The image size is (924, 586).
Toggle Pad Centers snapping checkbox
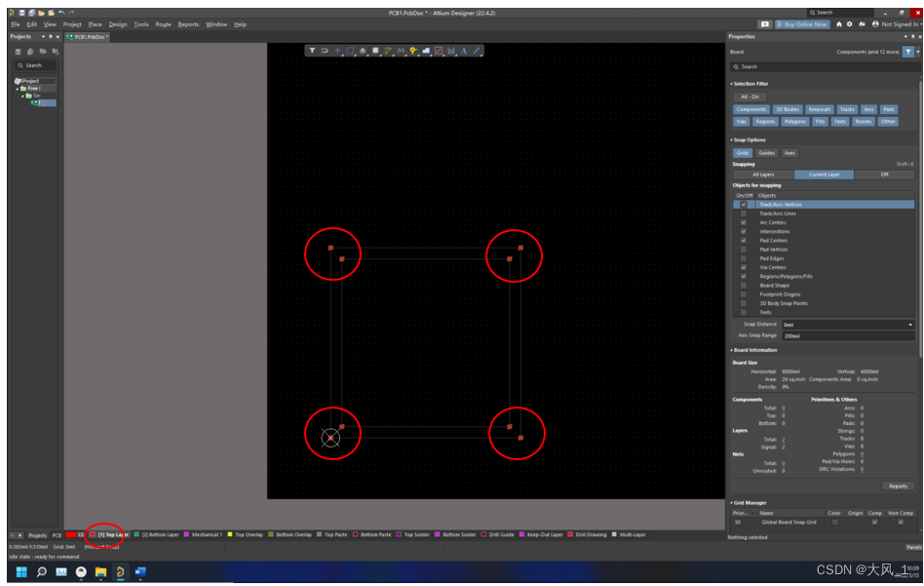point(743,241)
